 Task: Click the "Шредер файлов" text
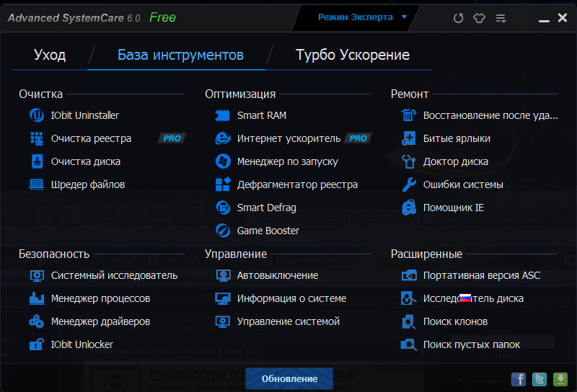point(87,184)
